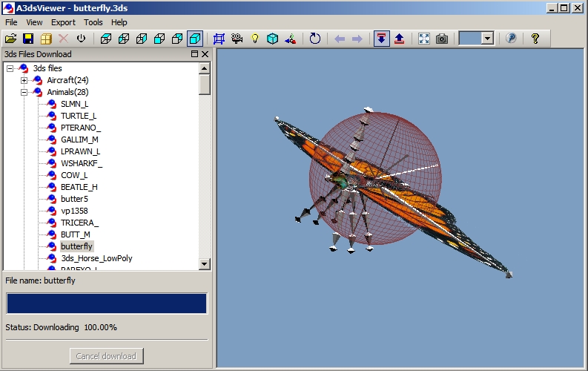Collapse the Animals(28) tree node
Viewport: 588px width, 371px height.
click(24, 92)
